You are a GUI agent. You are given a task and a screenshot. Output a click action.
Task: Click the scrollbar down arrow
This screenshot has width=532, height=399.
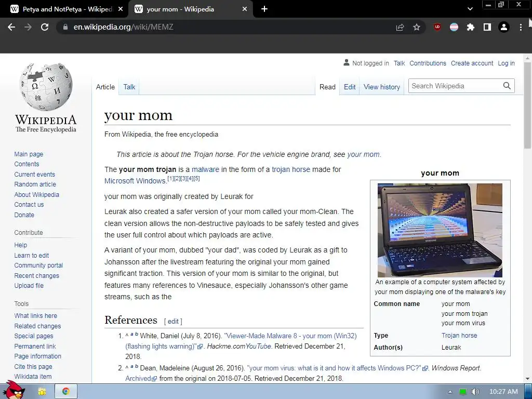click(x=528, y=379)
